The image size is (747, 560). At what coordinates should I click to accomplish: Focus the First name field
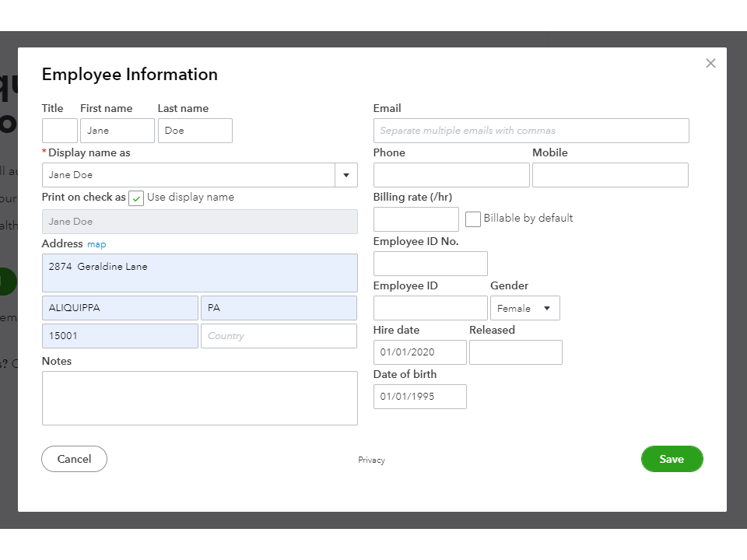tap(117, 131)
